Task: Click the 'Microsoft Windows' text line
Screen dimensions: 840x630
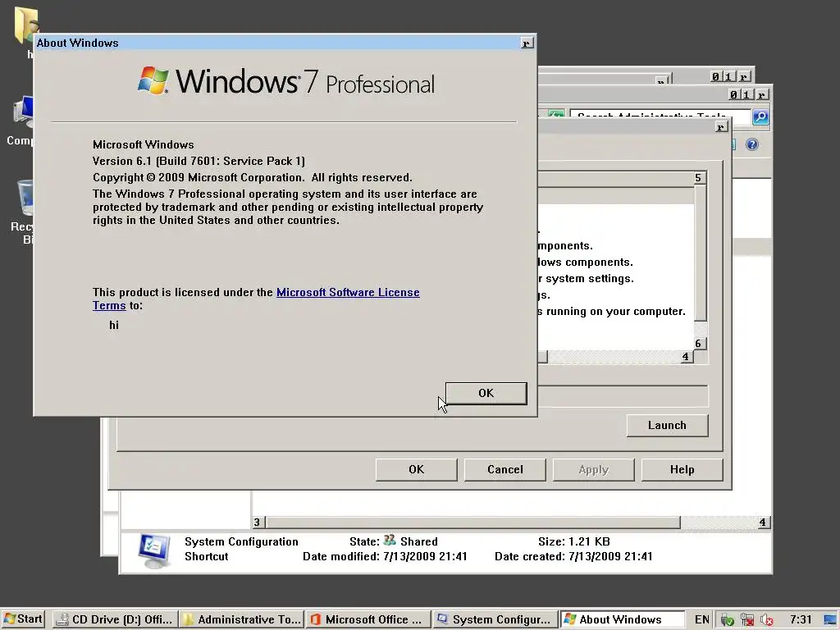Action: (x=143, y=144)
